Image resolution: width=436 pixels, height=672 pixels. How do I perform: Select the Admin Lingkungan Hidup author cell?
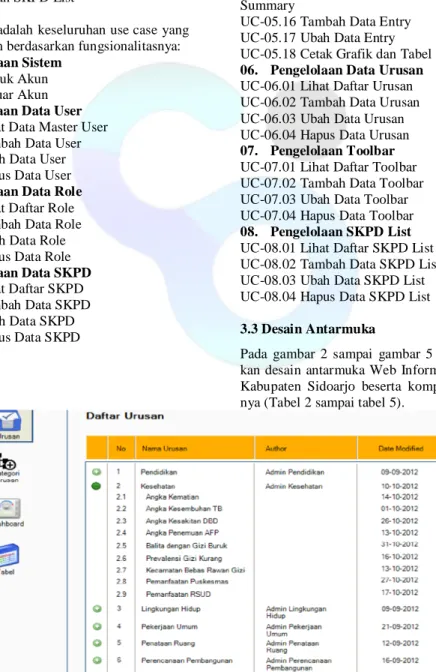coord(296,612)
